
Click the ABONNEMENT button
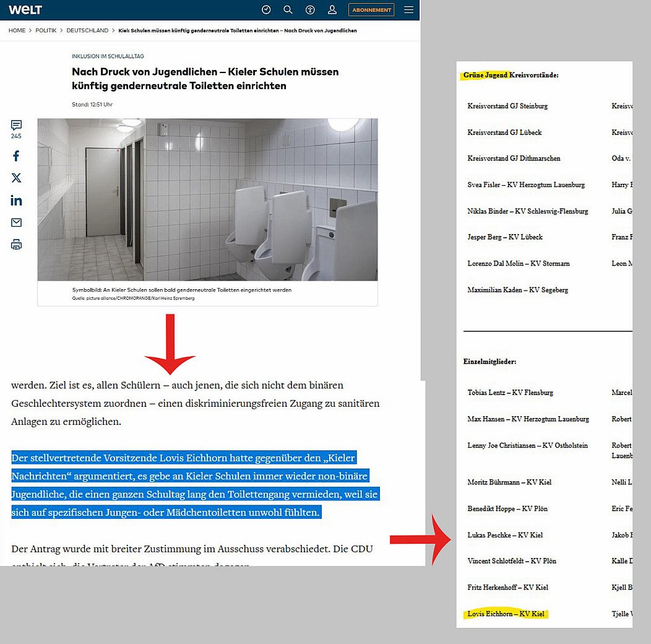click(371, 10)
